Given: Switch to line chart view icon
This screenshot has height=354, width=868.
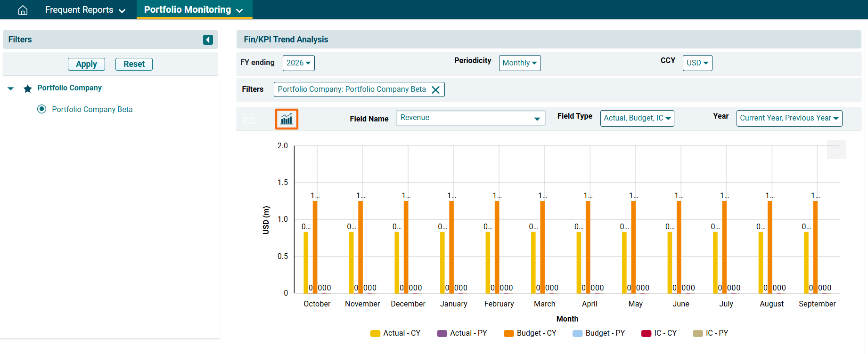Looking at the screenshot, I should tap(249, 119).
